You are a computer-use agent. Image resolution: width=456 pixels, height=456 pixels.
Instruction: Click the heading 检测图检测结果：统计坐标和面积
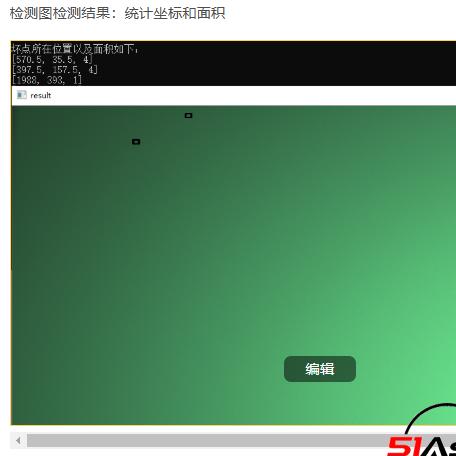point(117,13)
